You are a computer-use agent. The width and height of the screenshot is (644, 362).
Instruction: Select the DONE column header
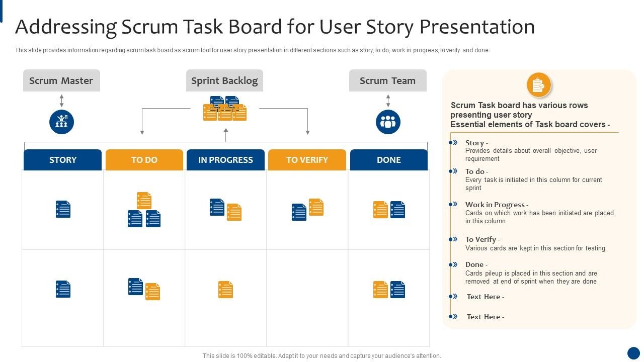[389, 160]
